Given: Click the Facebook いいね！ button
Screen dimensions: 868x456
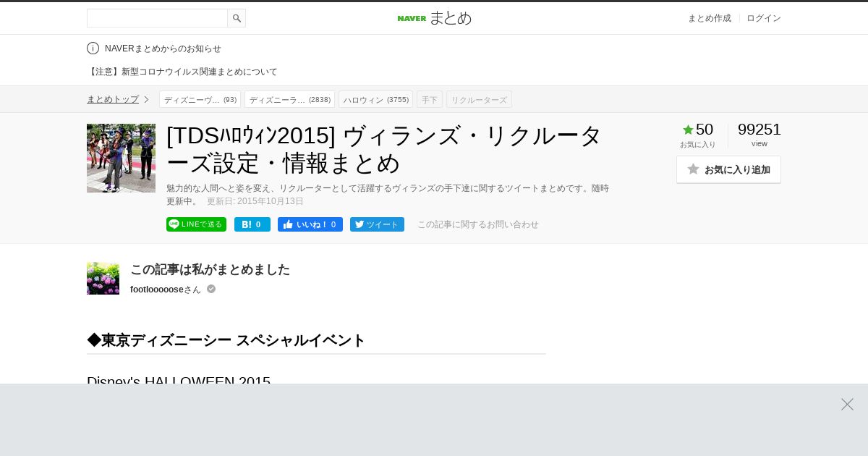Looking at the screenshot, I should [x=310, y=224].
